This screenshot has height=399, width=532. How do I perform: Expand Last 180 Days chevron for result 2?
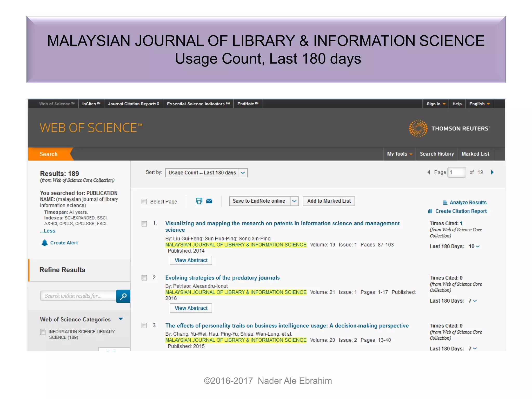(475, 301)
